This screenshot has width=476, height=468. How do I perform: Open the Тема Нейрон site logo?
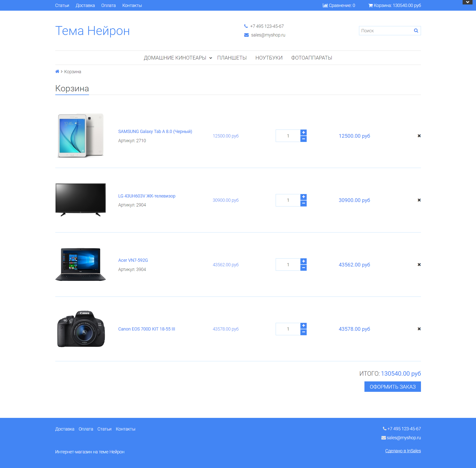[92, 31]
